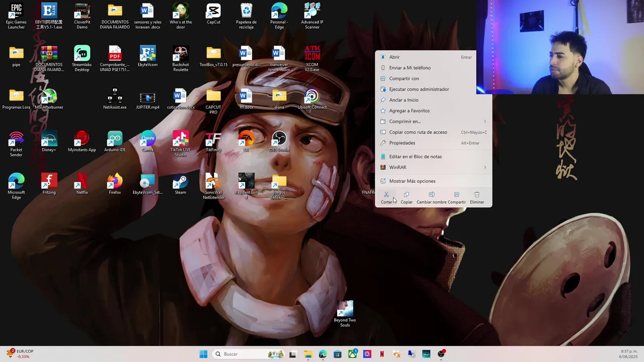644x362 pixels.
Task: Select the TikFinity desktop icon
Action: pyautogui.click(x=213, y=142)
